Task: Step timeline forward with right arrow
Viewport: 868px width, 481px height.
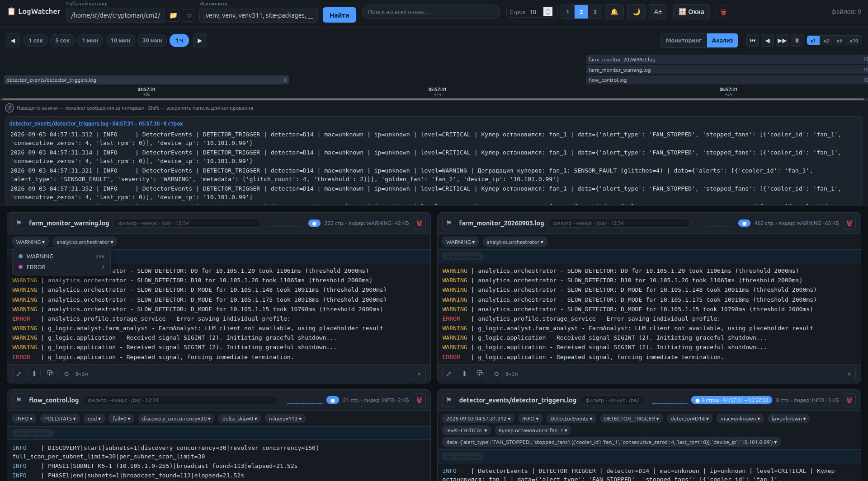Action: click(x=200, y=41)
